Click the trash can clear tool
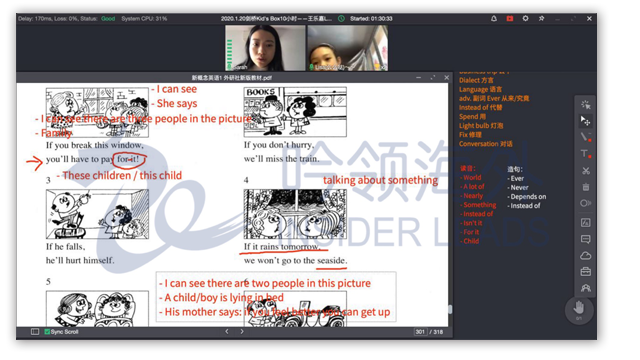This screenshot has width=640, height=360. point(586,187)
